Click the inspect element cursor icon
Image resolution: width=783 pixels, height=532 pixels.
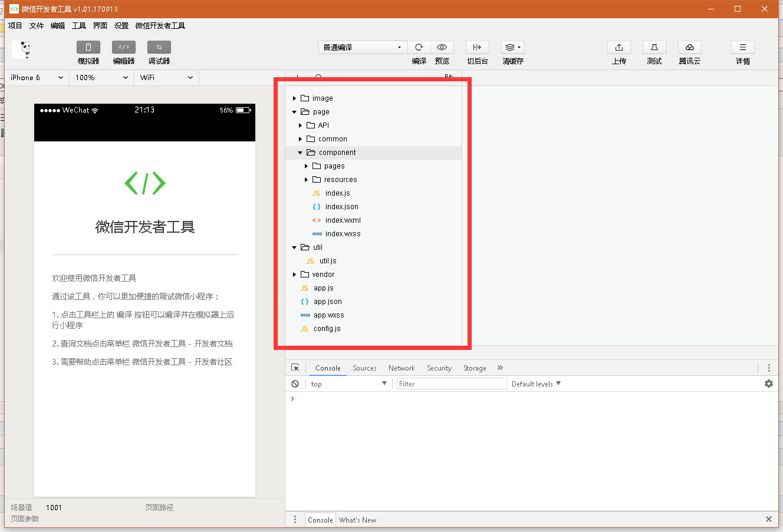(x=295, y=368)
